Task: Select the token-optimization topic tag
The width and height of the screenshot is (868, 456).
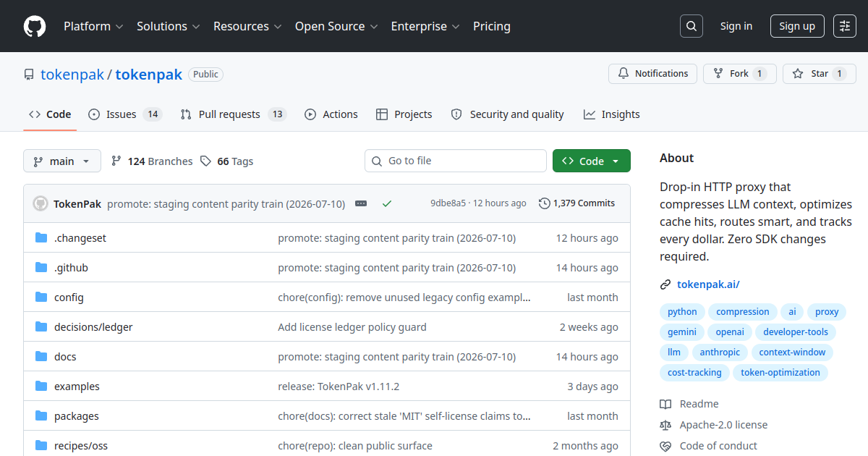Action: [x=780, y=373]
